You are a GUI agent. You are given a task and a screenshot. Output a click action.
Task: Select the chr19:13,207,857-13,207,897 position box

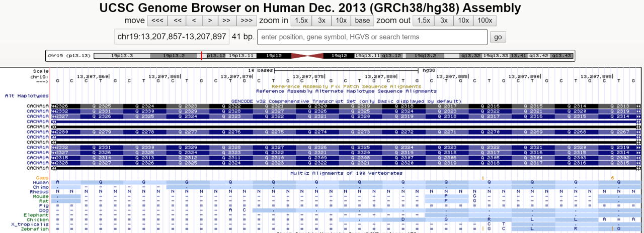(x=172, y=37)
